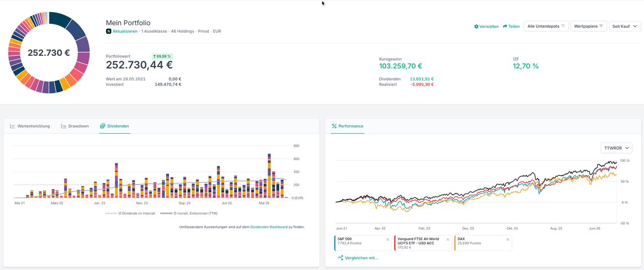
Task: Click the 46 Holdings text
Action: (183, 31)
